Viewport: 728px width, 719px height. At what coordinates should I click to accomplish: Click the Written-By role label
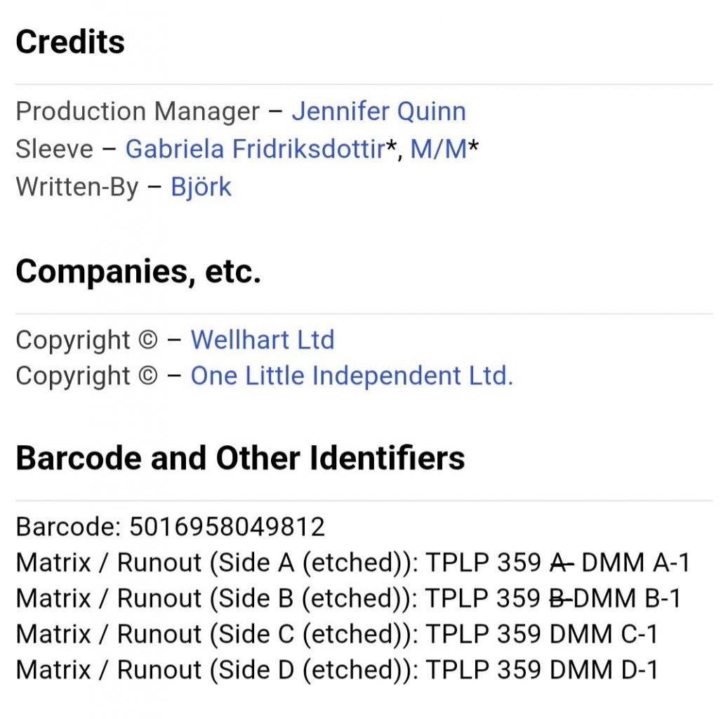click(77, 187)
